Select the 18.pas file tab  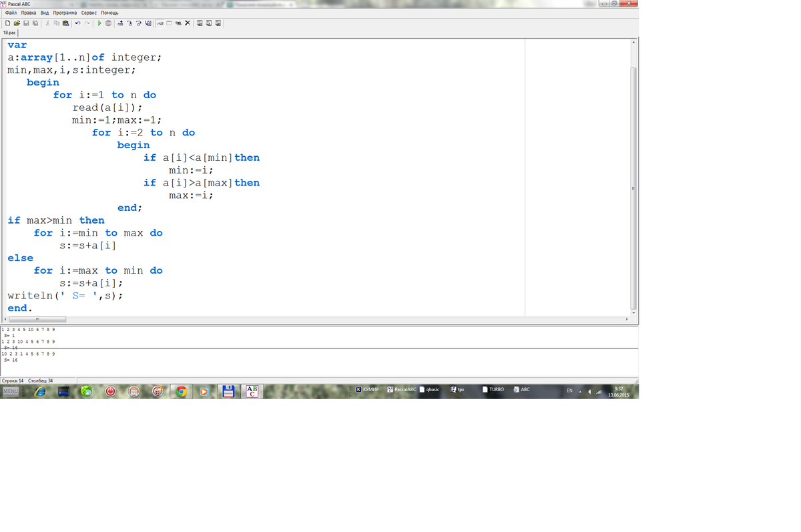coord(9,33)
